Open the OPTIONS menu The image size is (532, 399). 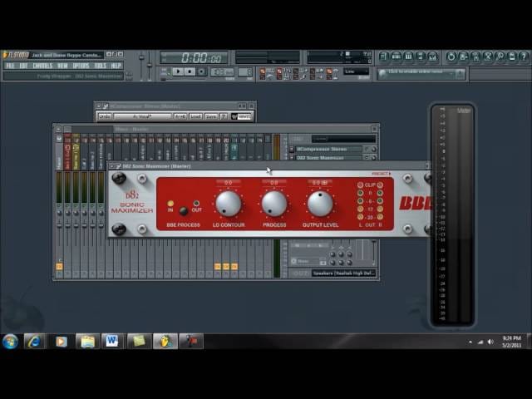(81, 66)
